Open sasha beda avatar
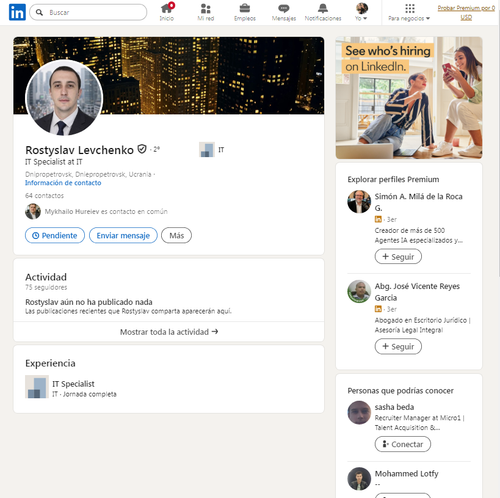This screenshot has width=500, height=498. [359, 412]
